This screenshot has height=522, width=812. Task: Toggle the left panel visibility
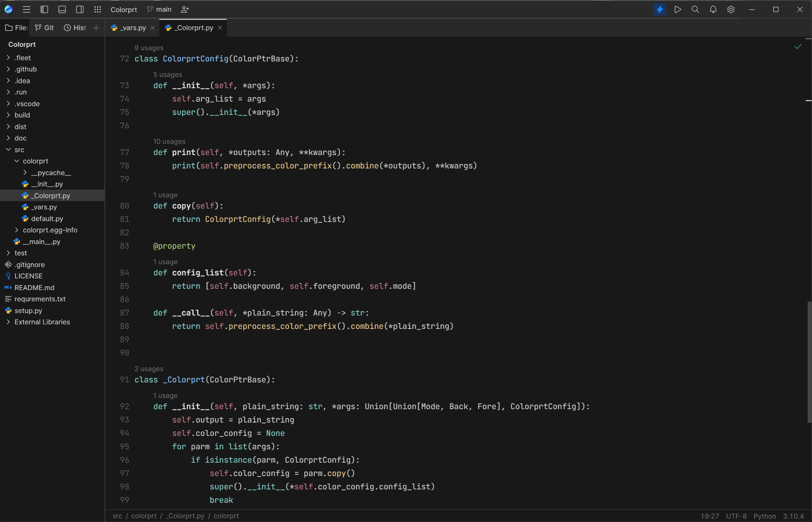(x=44, y=9)
